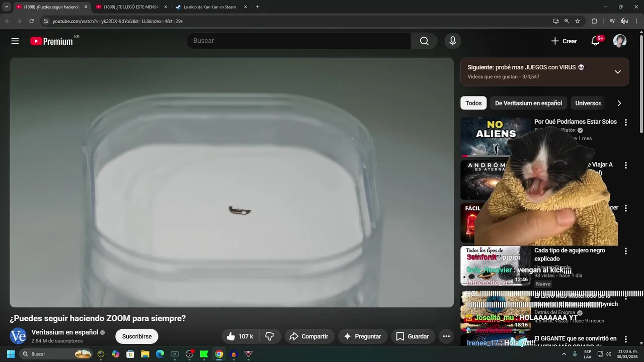Open options for Cada tipo de agujero negro
Screen dimensions: 644x362
pos(626,251)
